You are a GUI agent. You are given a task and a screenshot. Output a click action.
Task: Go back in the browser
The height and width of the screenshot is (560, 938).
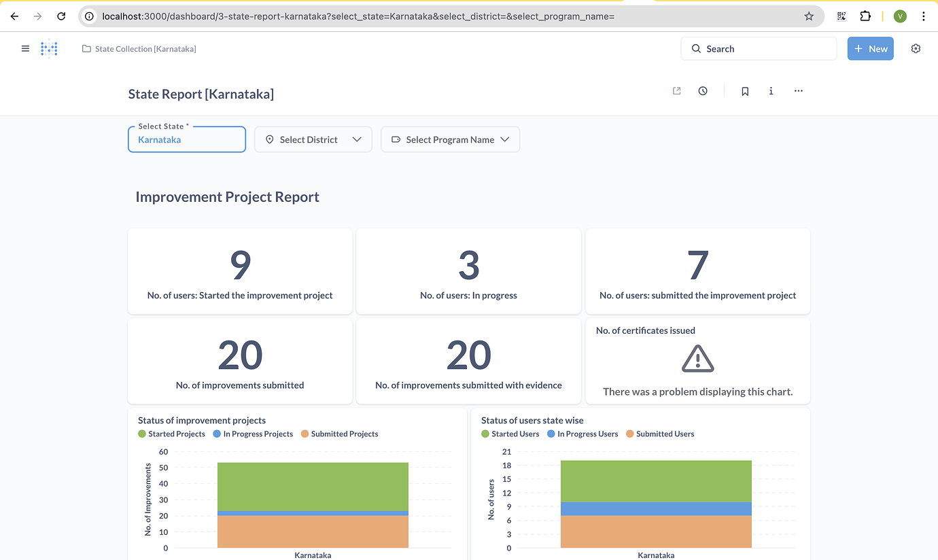point(14,16)
